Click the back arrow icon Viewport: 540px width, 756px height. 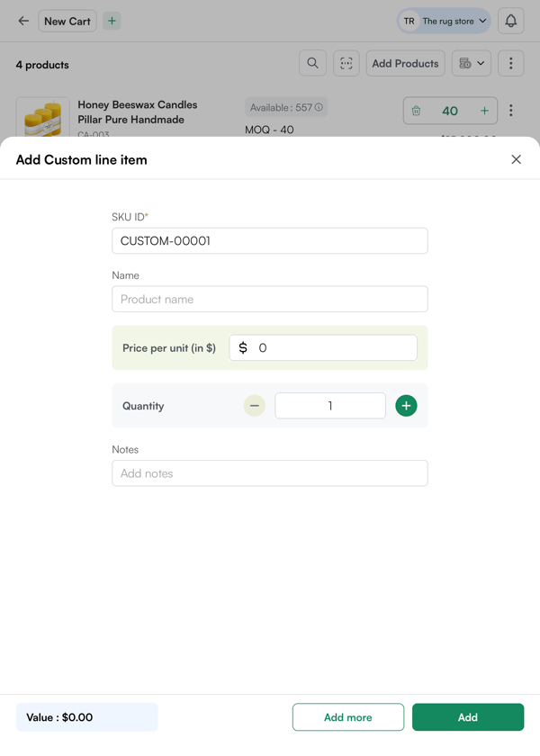(23, 21)
